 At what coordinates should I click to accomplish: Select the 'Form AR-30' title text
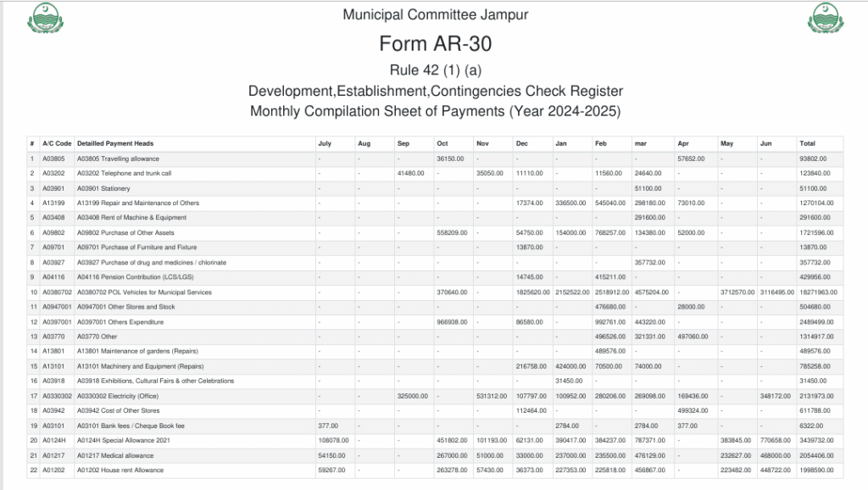[x=435, y=43]
